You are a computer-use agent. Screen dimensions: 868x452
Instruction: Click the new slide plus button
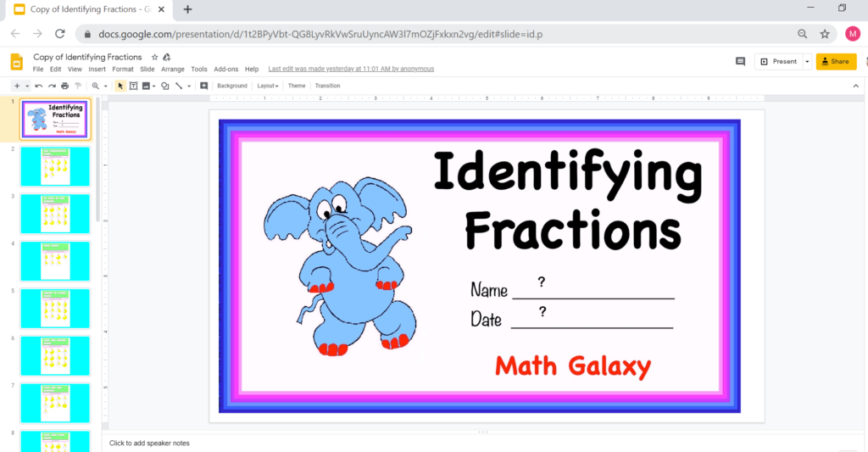click(17, 86)
